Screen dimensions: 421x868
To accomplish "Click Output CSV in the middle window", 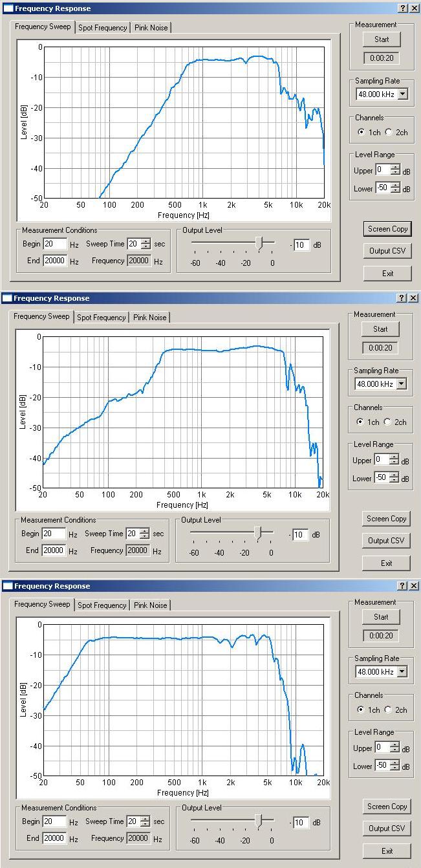I will pos(386,541).
